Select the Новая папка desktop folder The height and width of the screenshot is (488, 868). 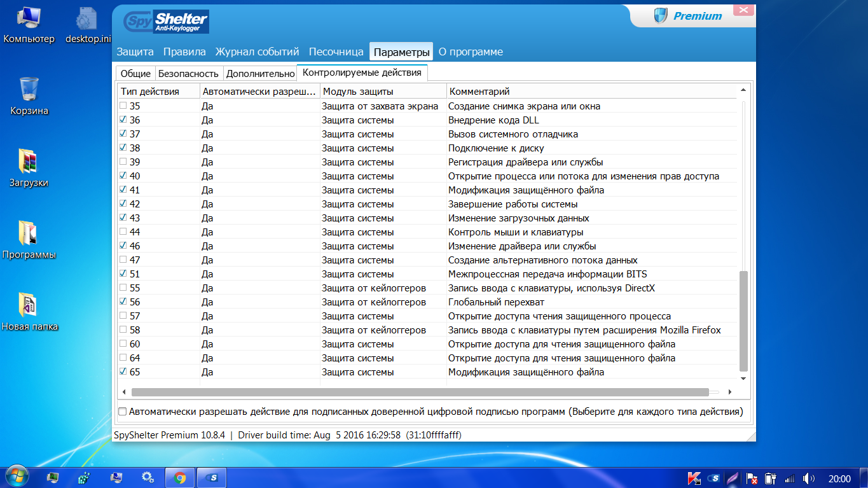[29, 312]
